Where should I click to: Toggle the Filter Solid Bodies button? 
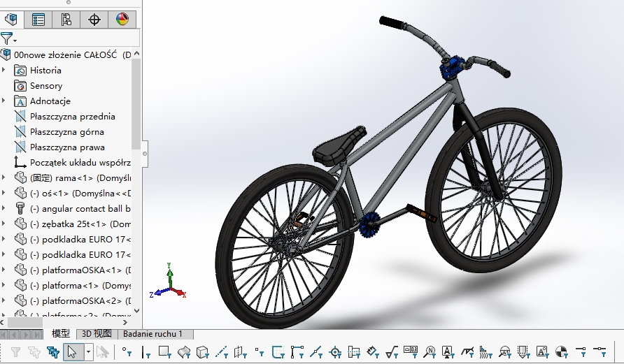click(203, 352)
